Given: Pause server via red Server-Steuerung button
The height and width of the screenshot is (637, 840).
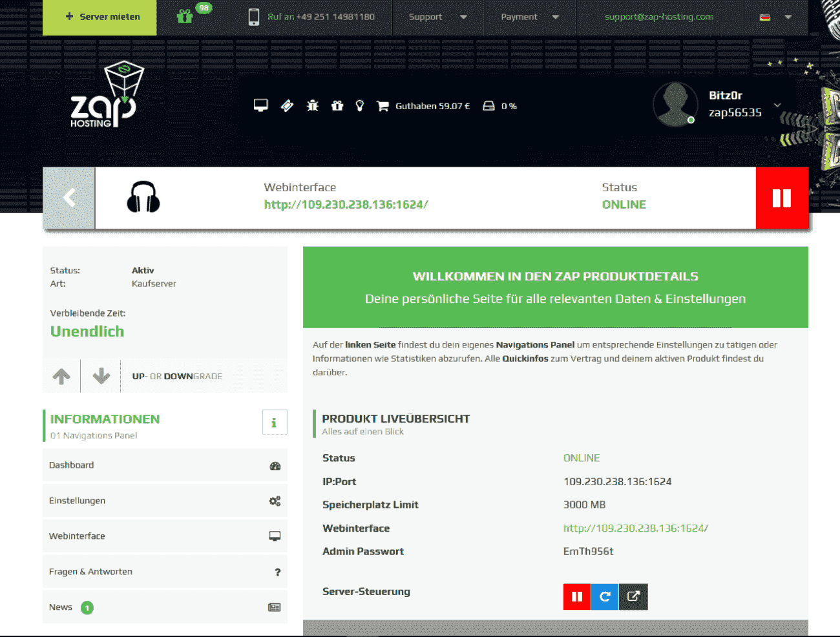Looking at the screenshot, I should pyautogui.click(x=577, y=596).
